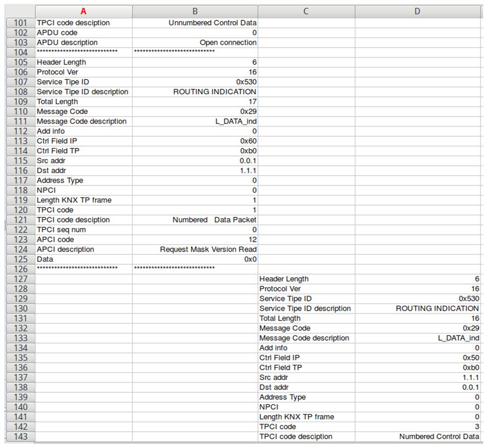
Task: Click the row 115 header
Action: pos(20,161)
